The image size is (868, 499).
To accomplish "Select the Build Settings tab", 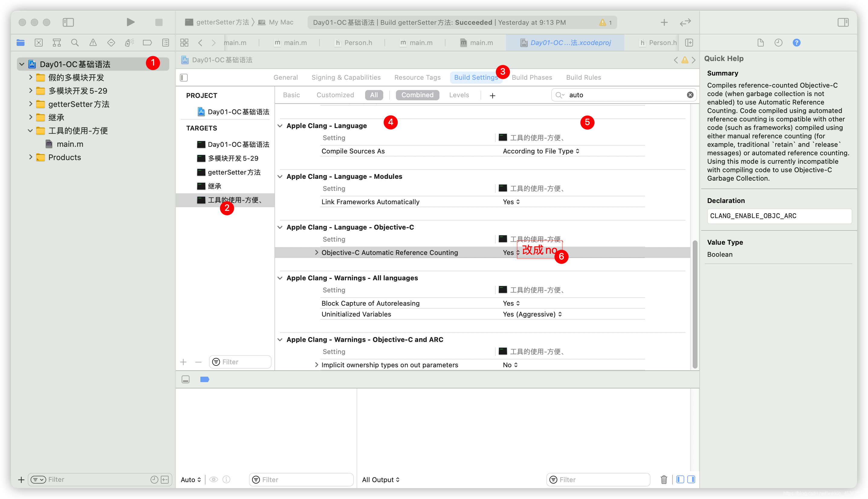I will pos(476,77).
